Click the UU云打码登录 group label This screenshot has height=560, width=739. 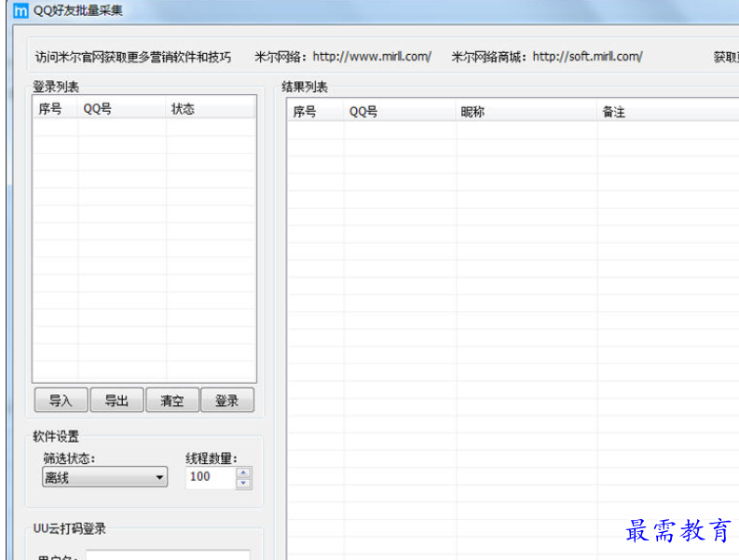point(69,528)
